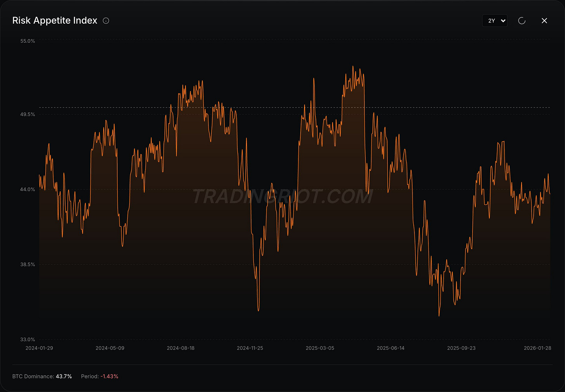
Task: Click the Period label
Action: (90, 376)
